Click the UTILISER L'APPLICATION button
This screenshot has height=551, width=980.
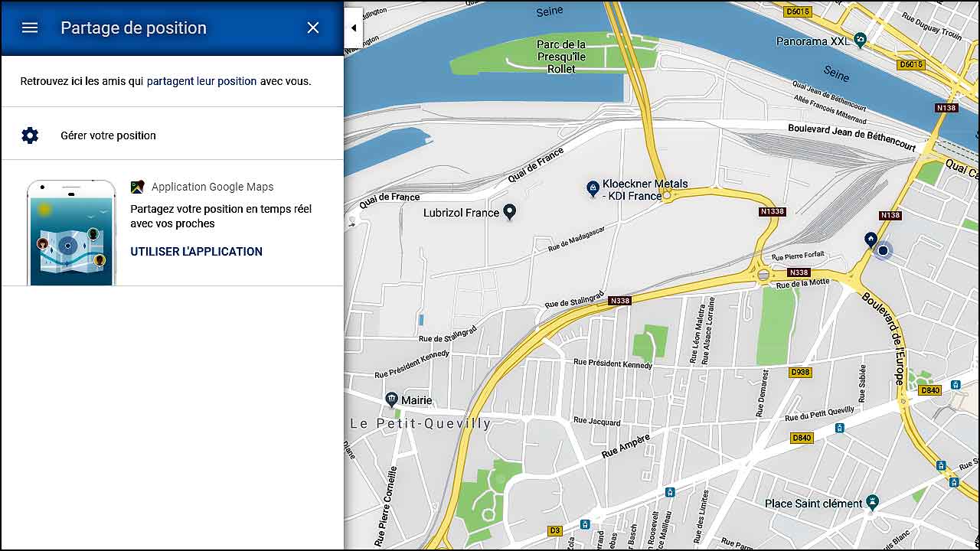coord(196,252)
